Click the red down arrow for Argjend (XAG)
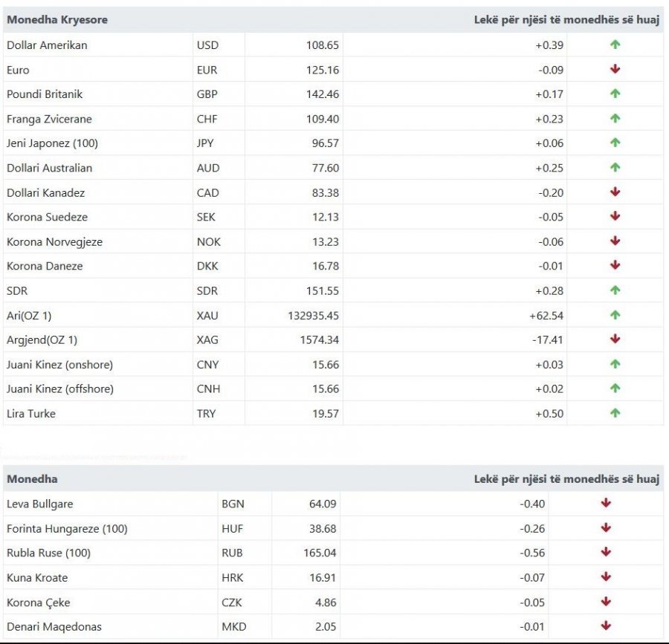Image resolution: width=669 pixels, height=644 pixels. pos(615,339)
